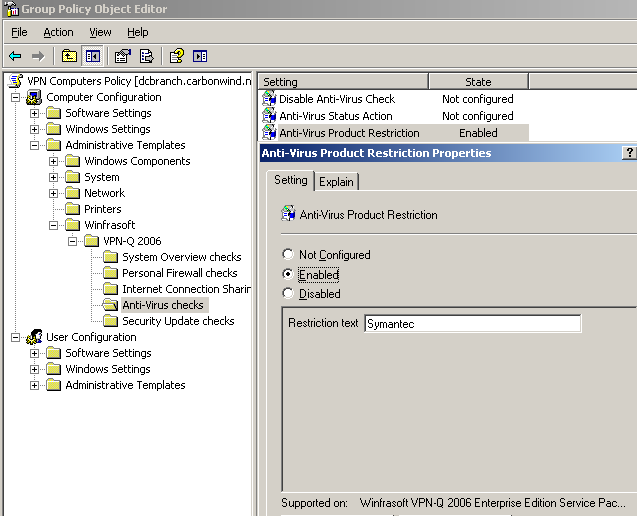The width and height of the screenshot is (637, 516).
Task: Expand the Network node
Action: (x=54, y=193)
